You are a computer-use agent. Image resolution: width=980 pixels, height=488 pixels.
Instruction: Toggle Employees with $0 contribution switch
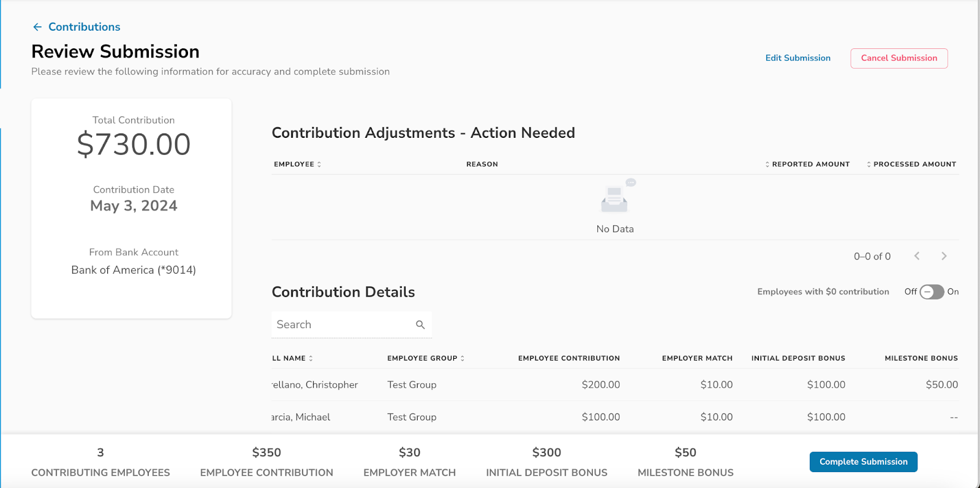tap(932, 292)
